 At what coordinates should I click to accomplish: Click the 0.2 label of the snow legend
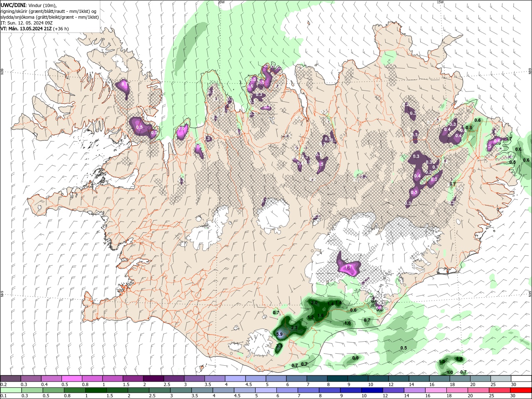[x=3, y=384]
